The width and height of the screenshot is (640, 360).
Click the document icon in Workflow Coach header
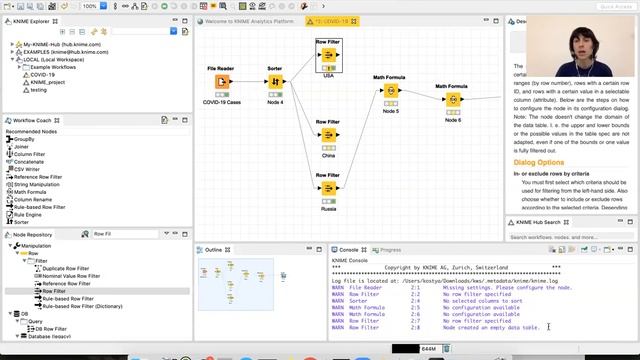(164, 120)
